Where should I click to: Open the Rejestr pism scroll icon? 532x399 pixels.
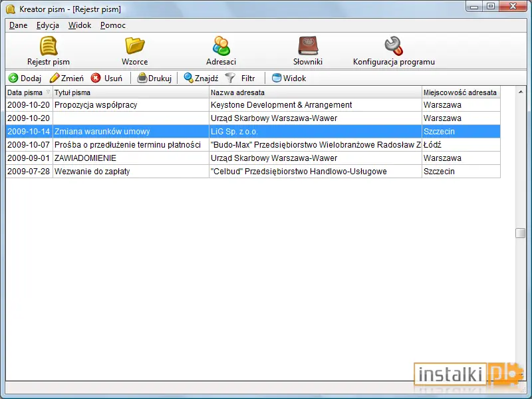(x=49, y=46)
